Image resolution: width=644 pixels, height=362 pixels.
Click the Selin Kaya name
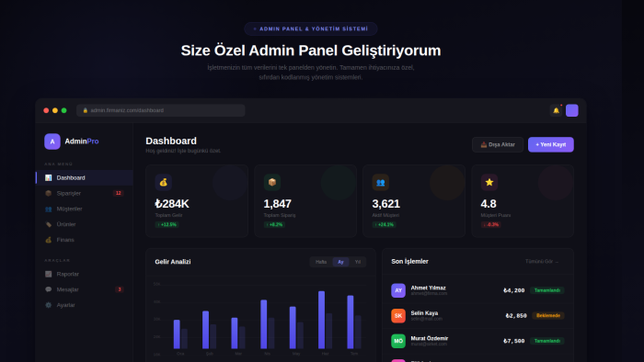pyautogui.click(x=424, y=312)
